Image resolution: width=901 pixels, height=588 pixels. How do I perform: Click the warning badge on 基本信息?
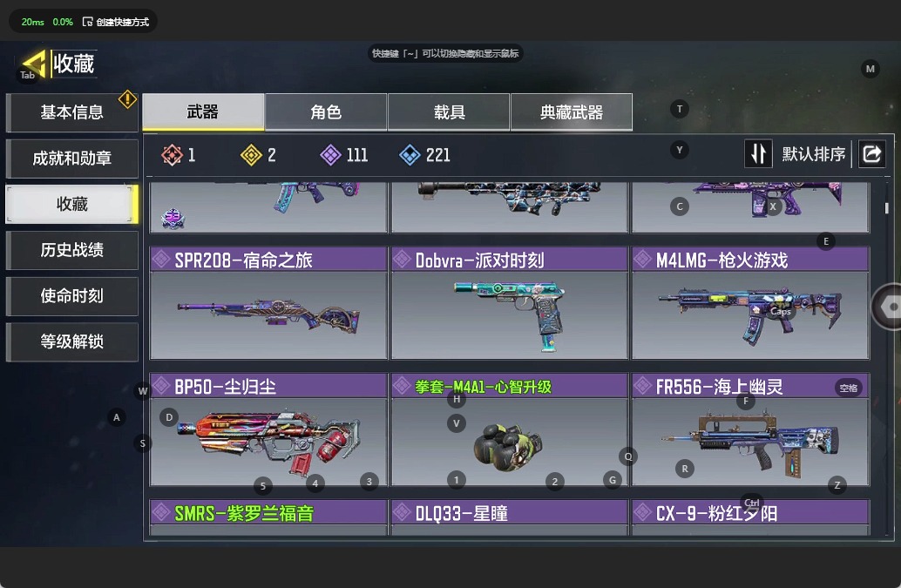[x=127, y=99]
